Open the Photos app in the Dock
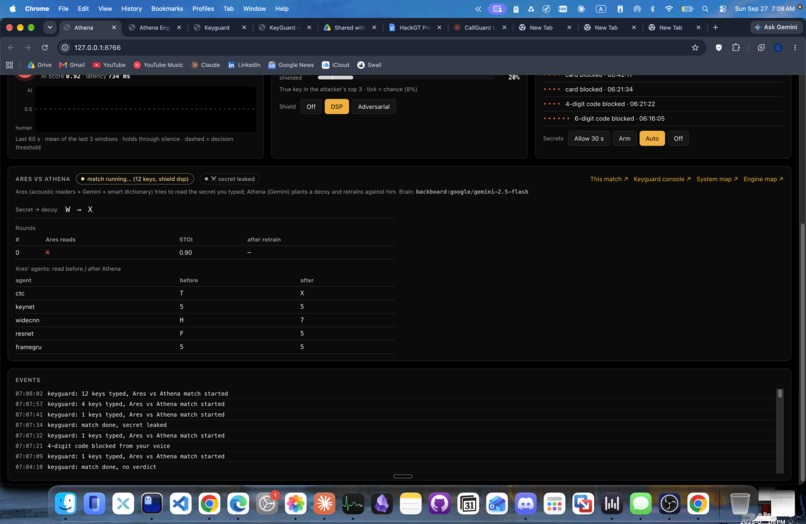The width and height of the screenshot is (806, 524). click(296, 503)
